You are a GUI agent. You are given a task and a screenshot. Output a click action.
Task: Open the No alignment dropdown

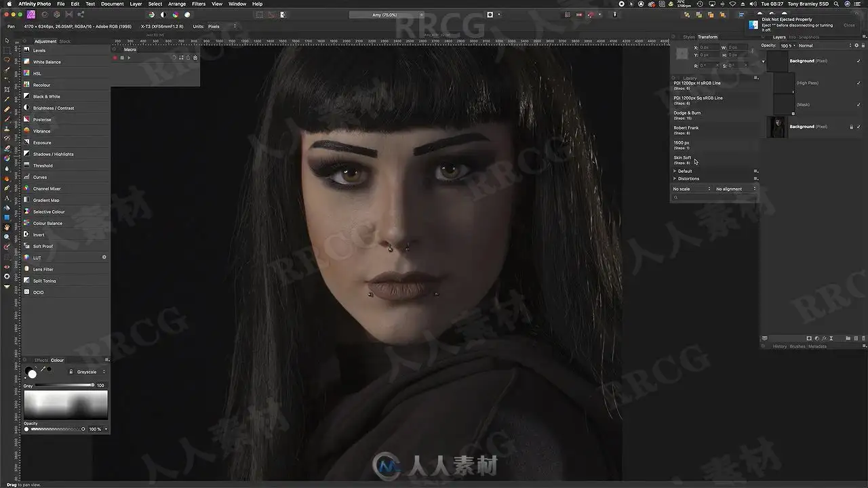tap(736, 189)
